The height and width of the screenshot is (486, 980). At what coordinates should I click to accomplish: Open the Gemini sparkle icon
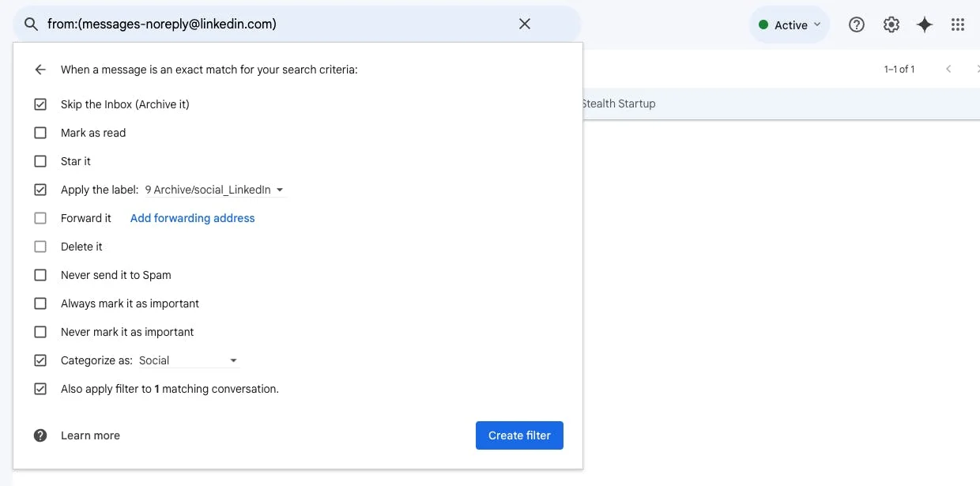click(925, 24)
